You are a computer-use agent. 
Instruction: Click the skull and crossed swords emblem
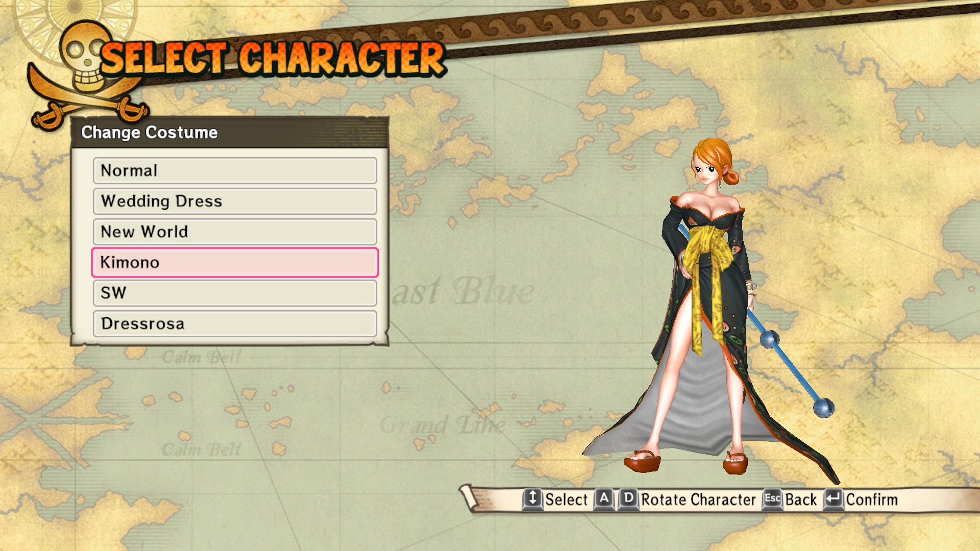(x=87, y=74)
